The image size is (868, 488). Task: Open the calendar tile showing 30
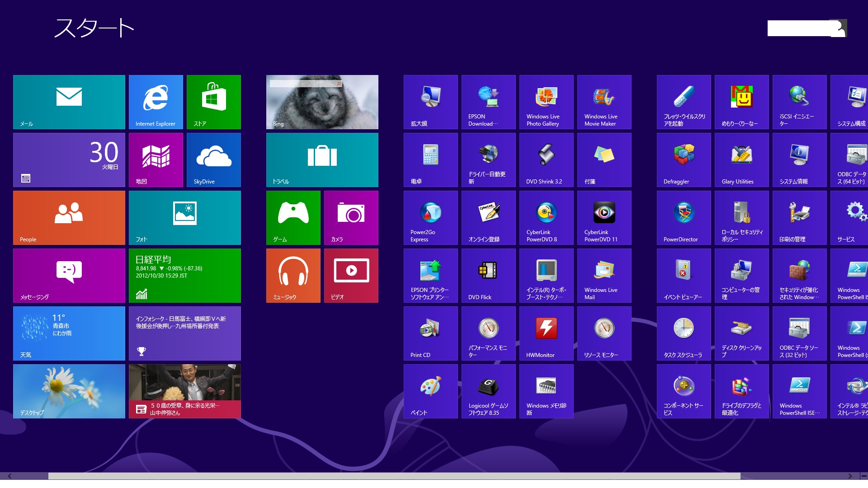(x=69, y=160)
